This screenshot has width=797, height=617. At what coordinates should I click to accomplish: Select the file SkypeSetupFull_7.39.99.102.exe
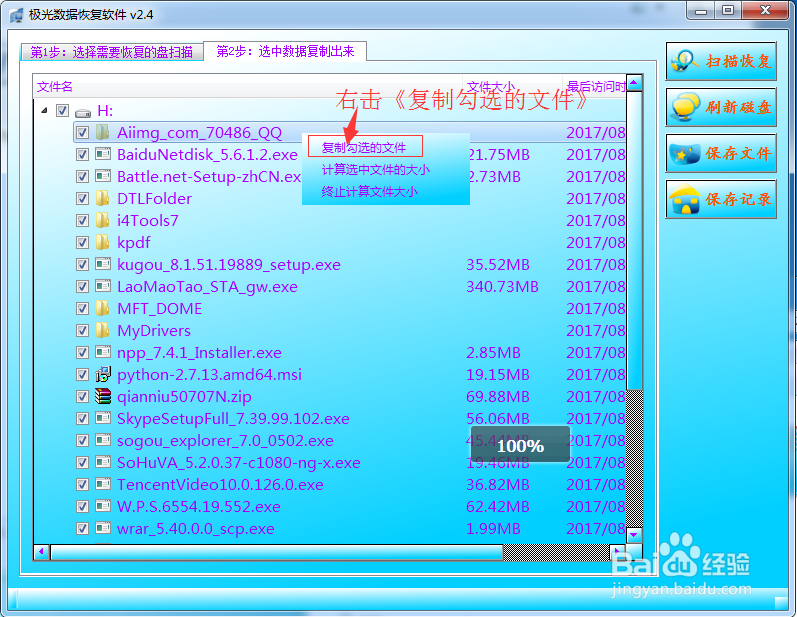tap(233, 419)
